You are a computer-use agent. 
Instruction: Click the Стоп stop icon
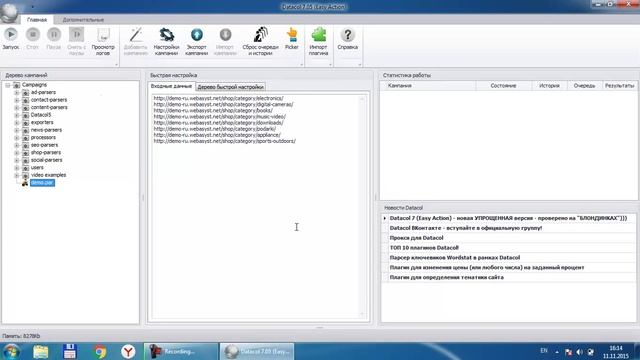coord(33,35)
